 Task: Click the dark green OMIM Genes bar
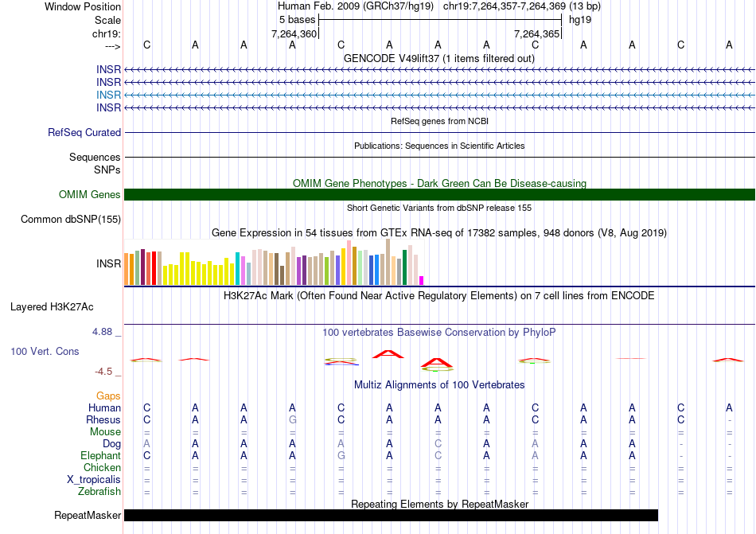point(439,195)
